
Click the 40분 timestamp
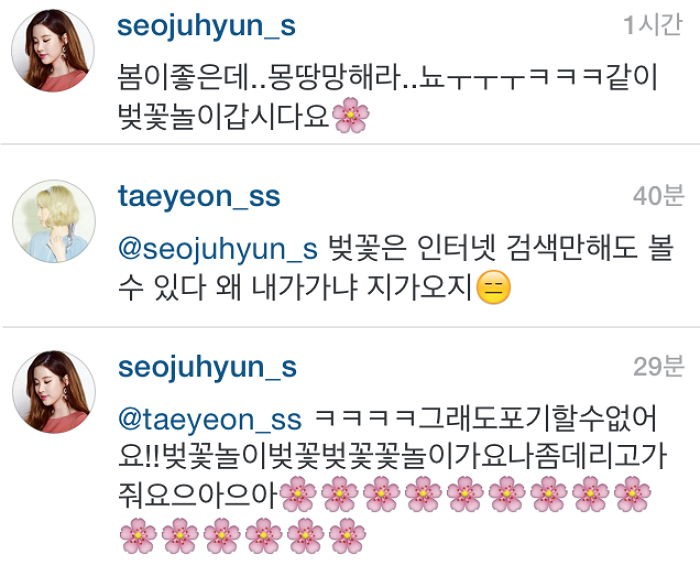coord(658,196)
